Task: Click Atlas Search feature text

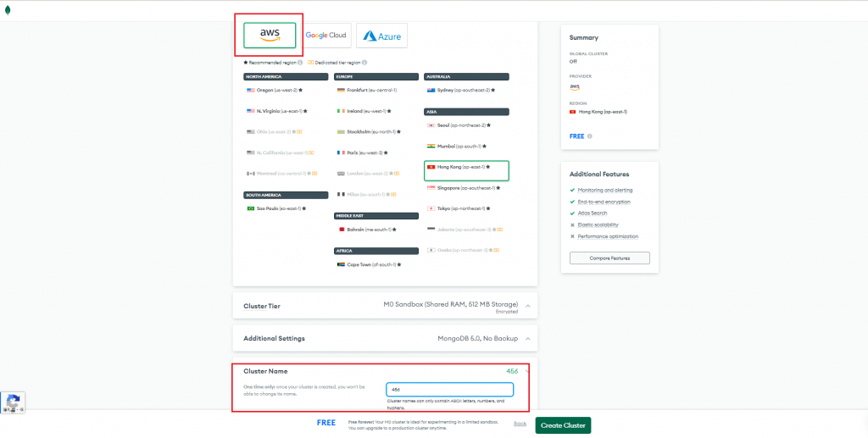Action: [x=593, y=213]
